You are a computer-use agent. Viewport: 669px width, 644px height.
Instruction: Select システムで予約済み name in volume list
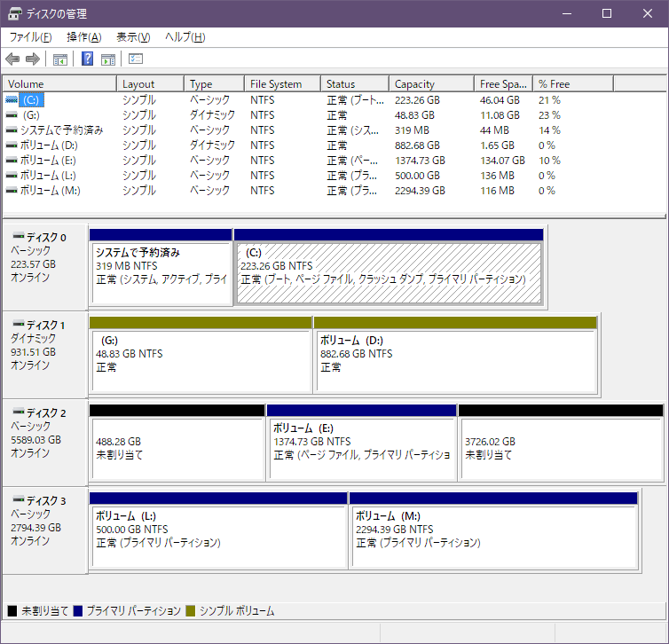pyautogui.click(x=62, y=130)
